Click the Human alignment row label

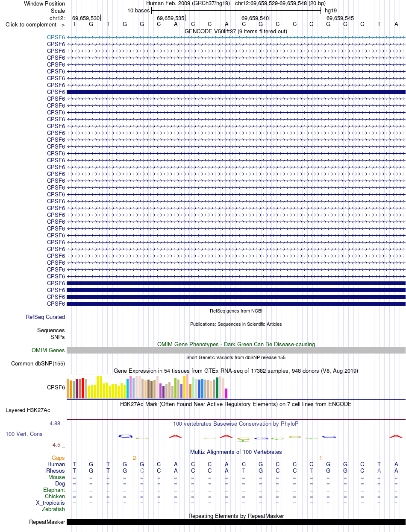tap(56, 465)
